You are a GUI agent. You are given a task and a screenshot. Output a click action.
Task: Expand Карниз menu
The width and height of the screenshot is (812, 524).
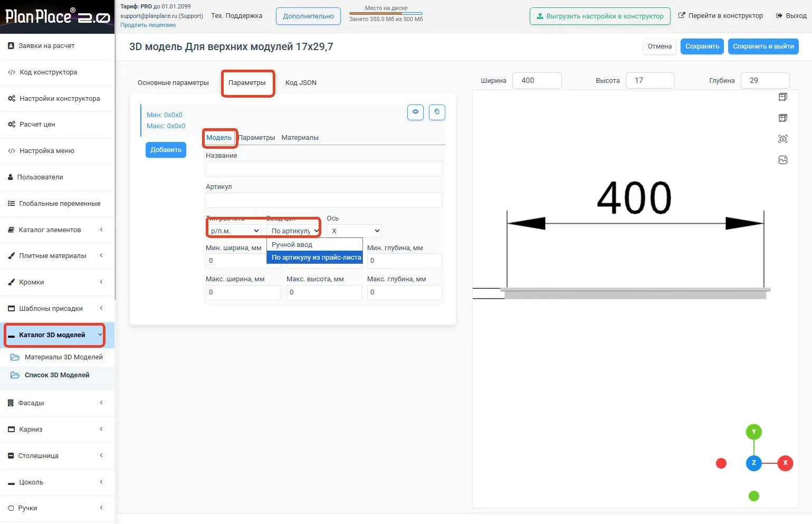[57, 430]
